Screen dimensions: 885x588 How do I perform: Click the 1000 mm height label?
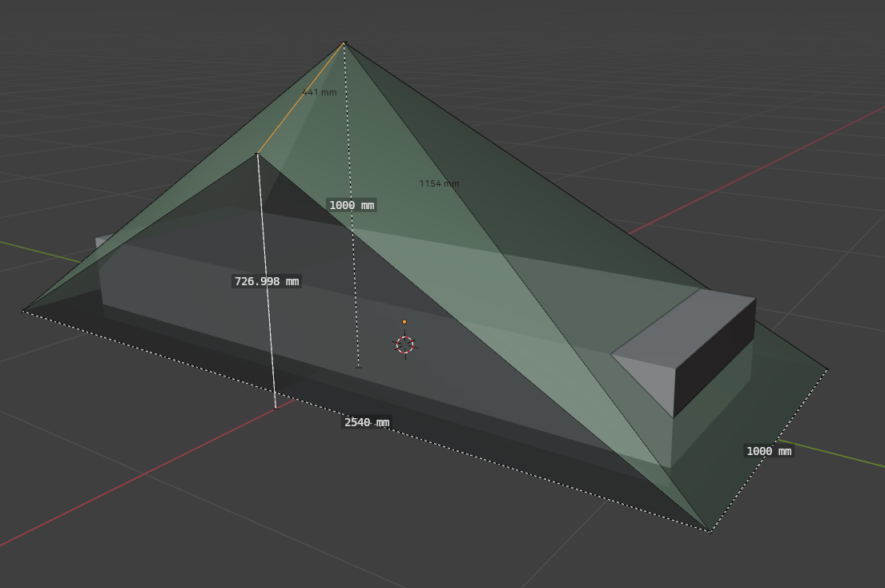pyautogui.click(x=352, y=205)
